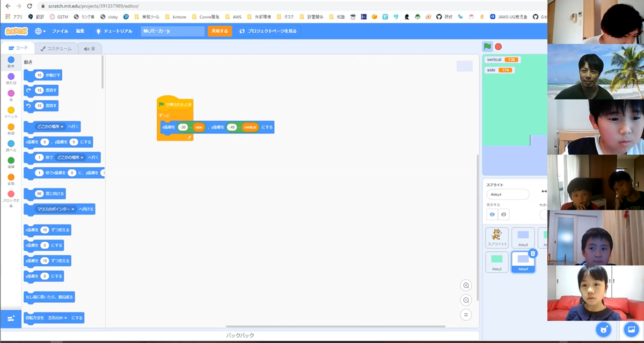Open the AWS bookmark folder
This screenshot has height=343, width=644.
click(x=233, y=17)
